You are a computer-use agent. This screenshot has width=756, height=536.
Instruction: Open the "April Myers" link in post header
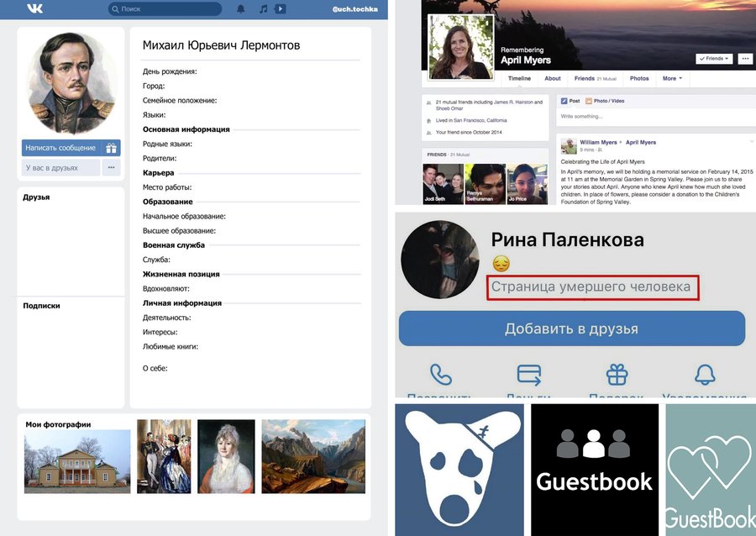(x=641, y=142)
